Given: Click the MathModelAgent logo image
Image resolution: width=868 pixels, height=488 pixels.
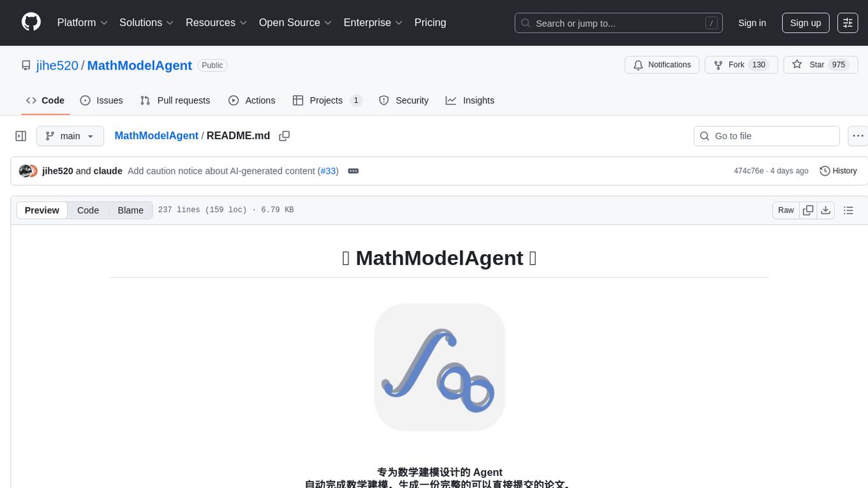Looking at the screenshot, I should pos(440,367).
